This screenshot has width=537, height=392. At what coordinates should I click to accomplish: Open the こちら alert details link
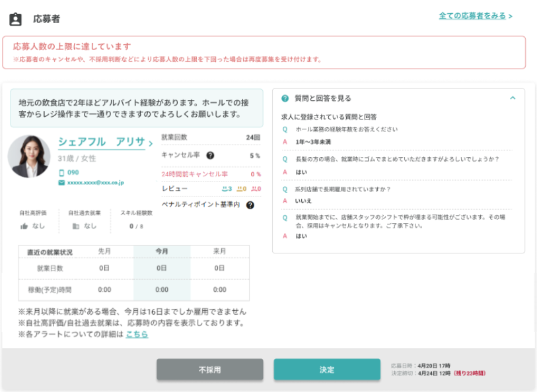coord(137,335)
